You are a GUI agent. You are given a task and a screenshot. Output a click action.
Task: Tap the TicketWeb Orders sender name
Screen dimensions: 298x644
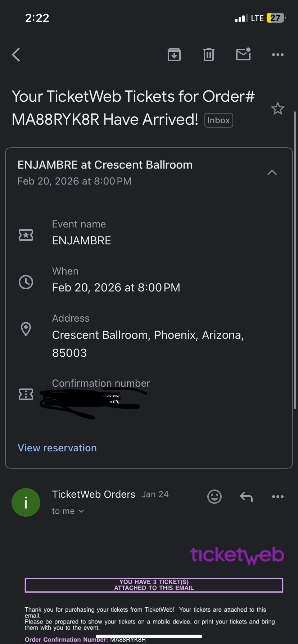[x=94, y=494]
